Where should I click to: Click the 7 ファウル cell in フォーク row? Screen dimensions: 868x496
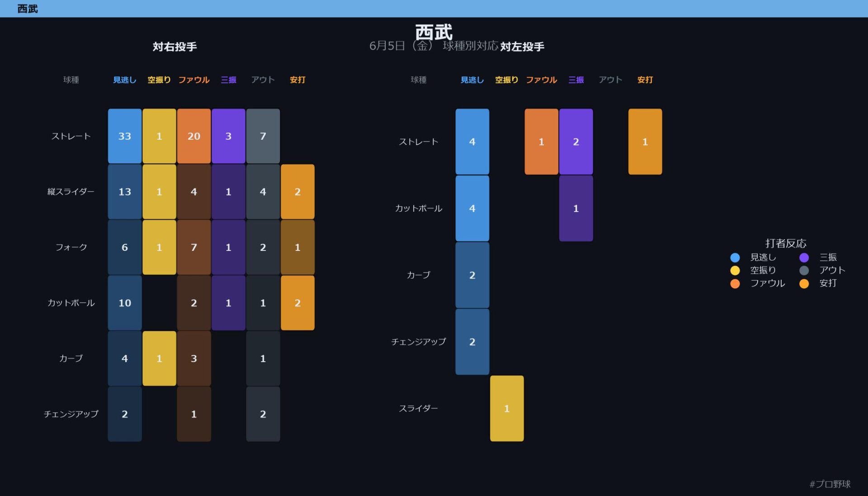194,247
